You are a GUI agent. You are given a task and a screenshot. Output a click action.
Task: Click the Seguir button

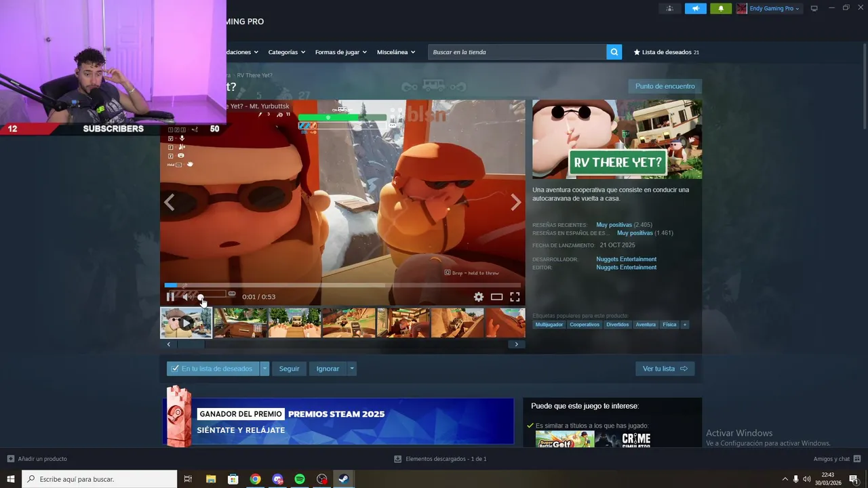coord(289,369)
